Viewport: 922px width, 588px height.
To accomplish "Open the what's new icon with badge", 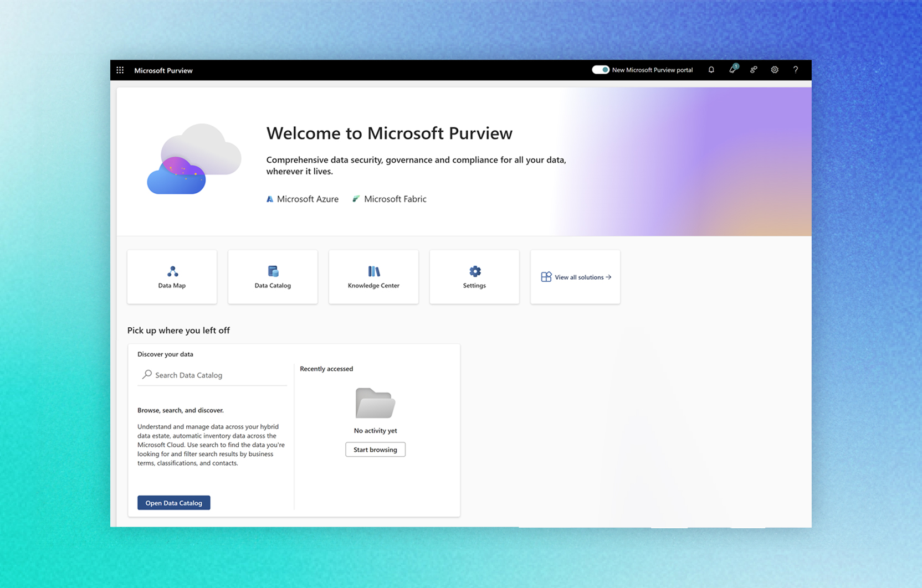I will 733,69.
